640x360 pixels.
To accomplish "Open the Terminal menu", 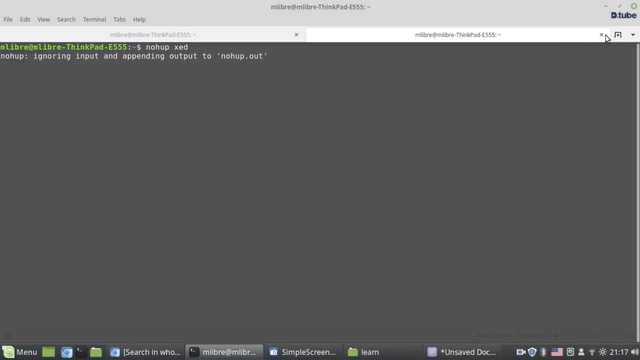I will click(x=94, y=19).
